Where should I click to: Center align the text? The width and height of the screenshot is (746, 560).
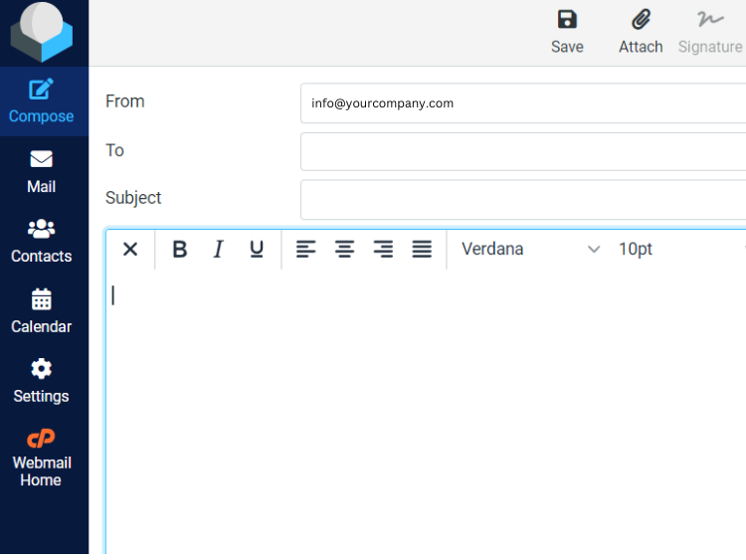[x=344, y=249]
